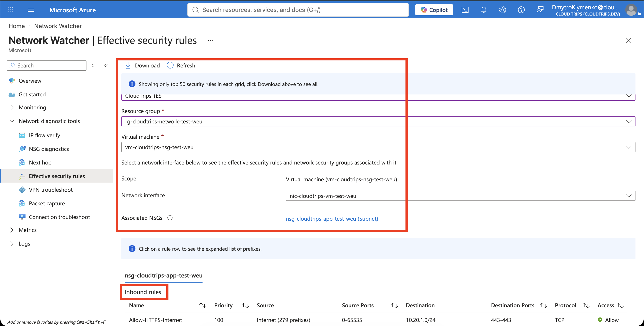Click the Allow access status cell
The height and width of the screenshot is (326, 644).
pyautogui.click(x=608, y=320)
